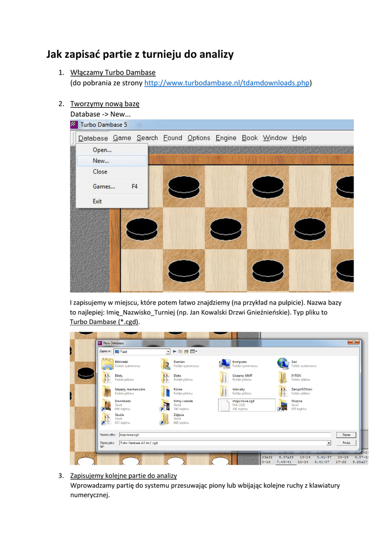Screen dimensions: 392x554
Task: Open the Downloads shortcut
Action: tap(107, 404)
